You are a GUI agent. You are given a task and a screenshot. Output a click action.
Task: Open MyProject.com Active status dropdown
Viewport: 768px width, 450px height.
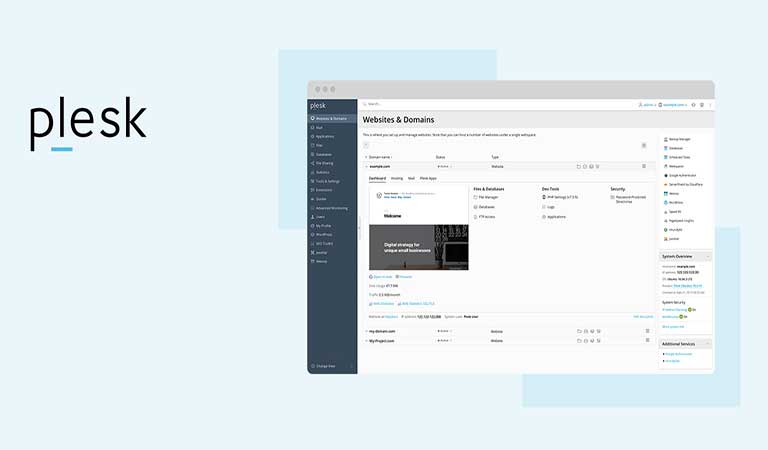pos(444,341)
